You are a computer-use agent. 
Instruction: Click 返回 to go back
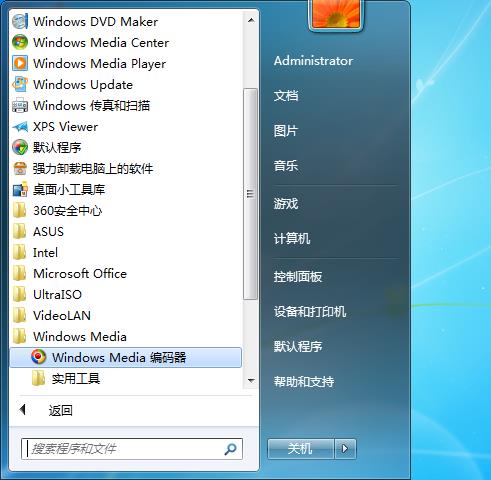(x=60, y=410)
